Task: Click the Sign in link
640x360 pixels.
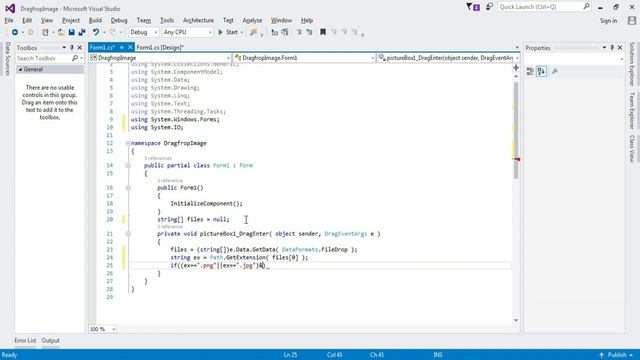Action: click(608, 21)
